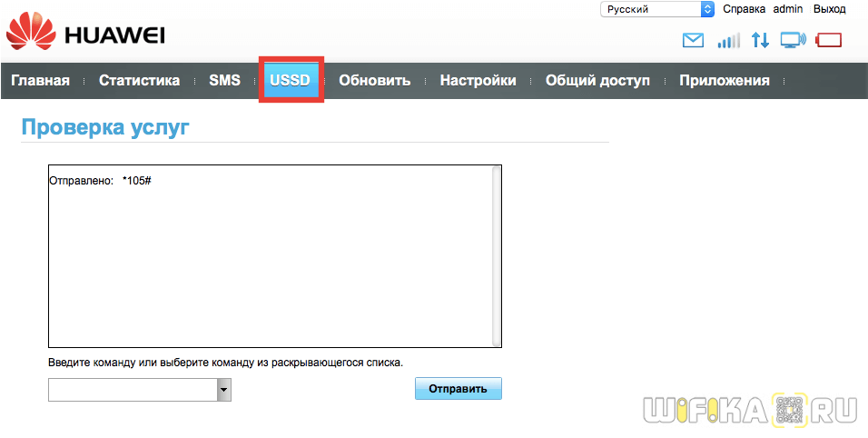This screenshot has width=868, height=438.
Task: Open the SMS envelope icon
Action: coord(693,40)
